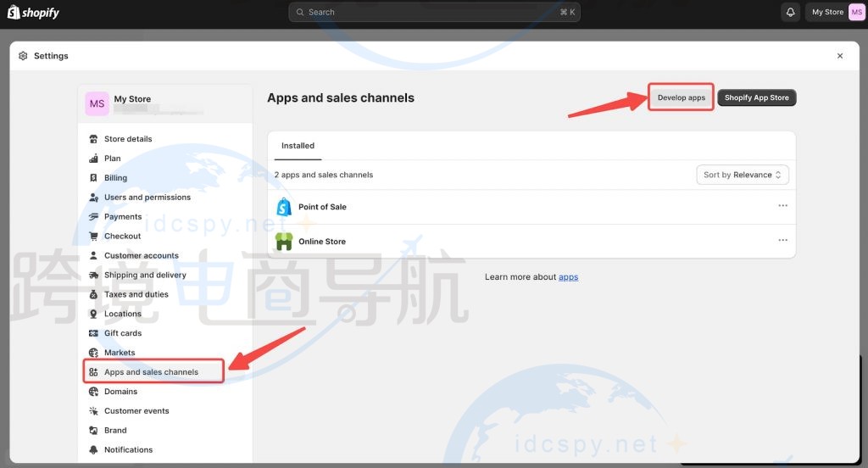Open Online Store more options menu

click(x=782, y=240)
